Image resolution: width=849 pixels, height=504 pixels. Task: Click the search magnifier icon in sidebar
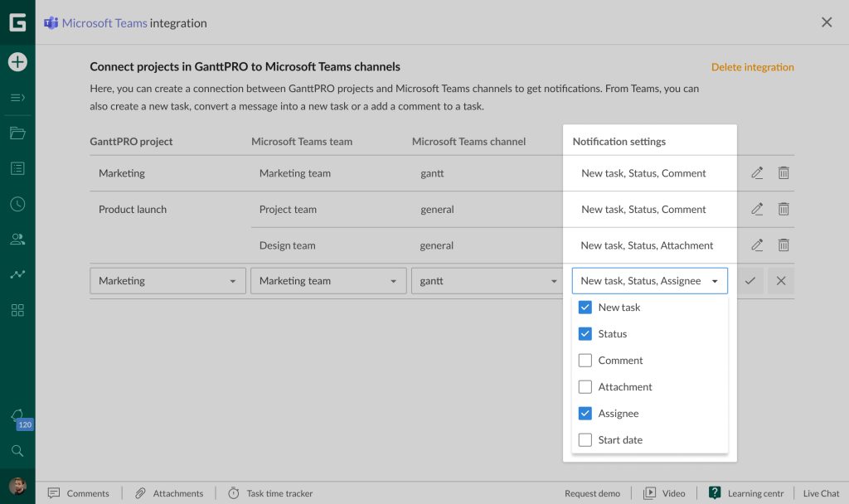17,451
